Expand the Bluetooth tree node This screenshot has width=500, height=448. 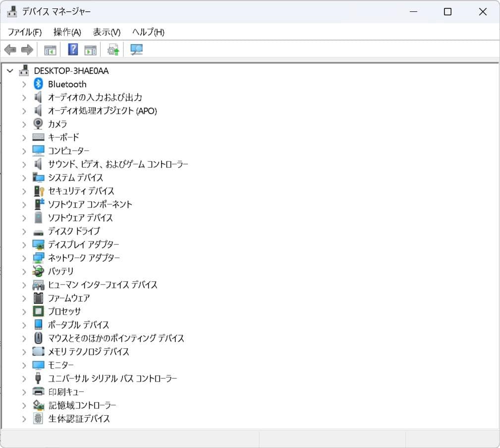24,84
